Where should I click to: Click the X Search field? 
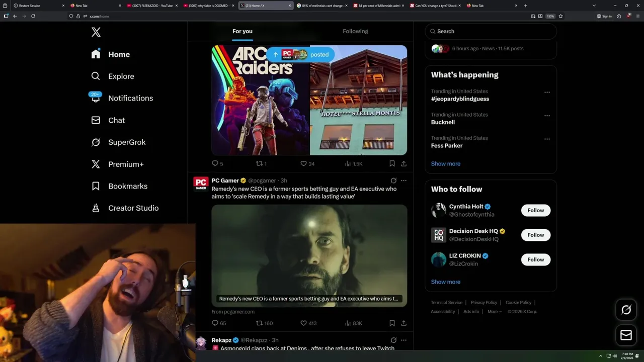pos(491,31)
